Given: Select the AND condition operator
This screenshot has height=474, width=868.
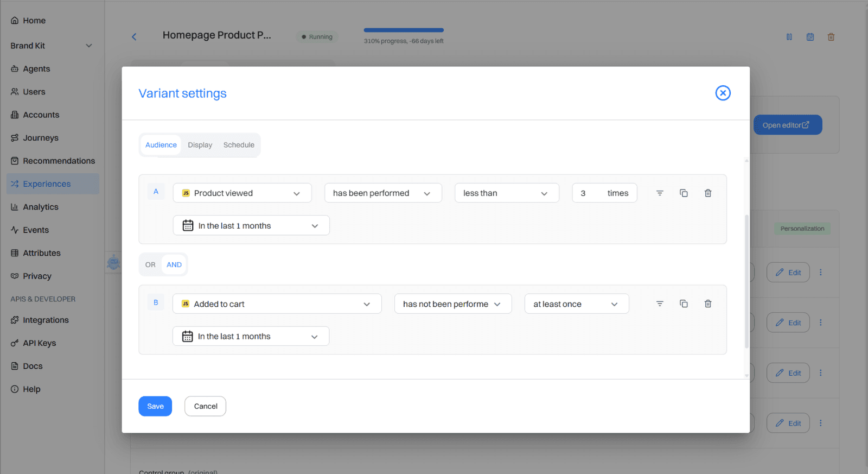Looking at the screenshot, I should point(174,265).
